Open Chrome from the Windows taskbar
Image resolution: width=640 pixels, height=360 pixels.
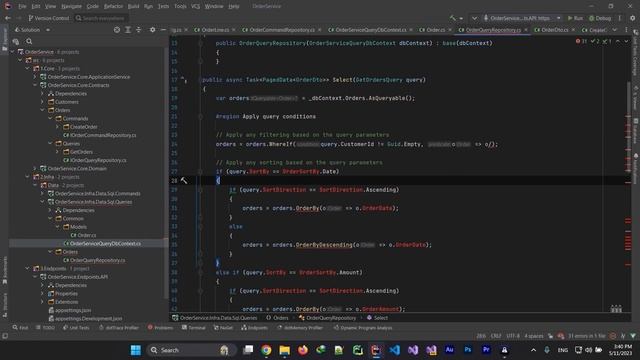(266, 350)
